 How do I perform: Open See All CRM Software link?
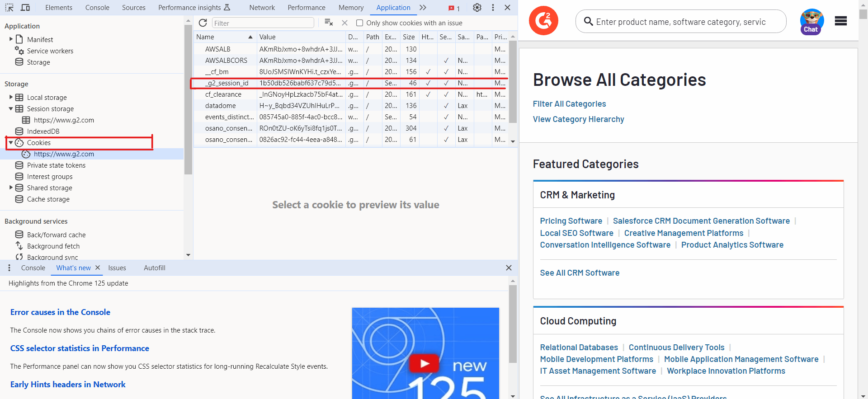click(580, 273)
